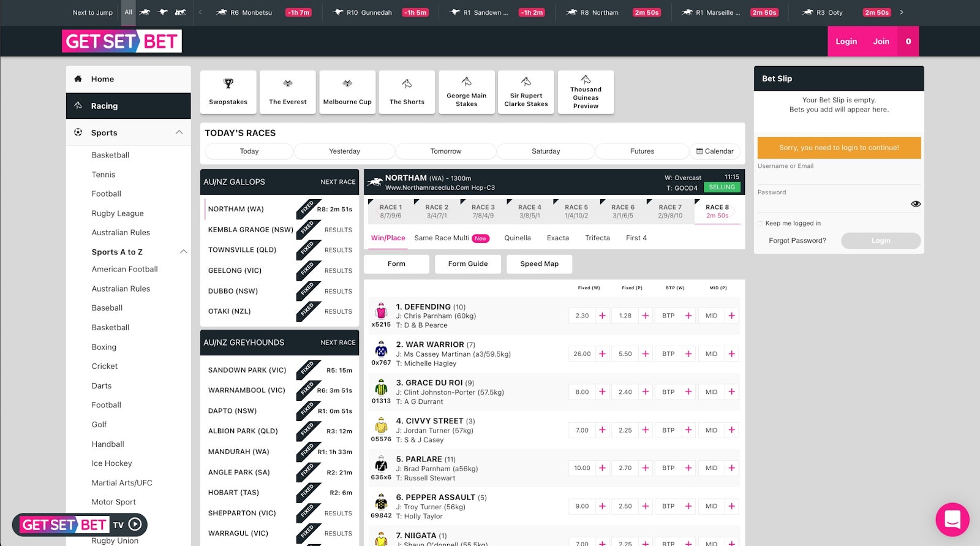Open the Form Guide

click(x=468, y=264)
